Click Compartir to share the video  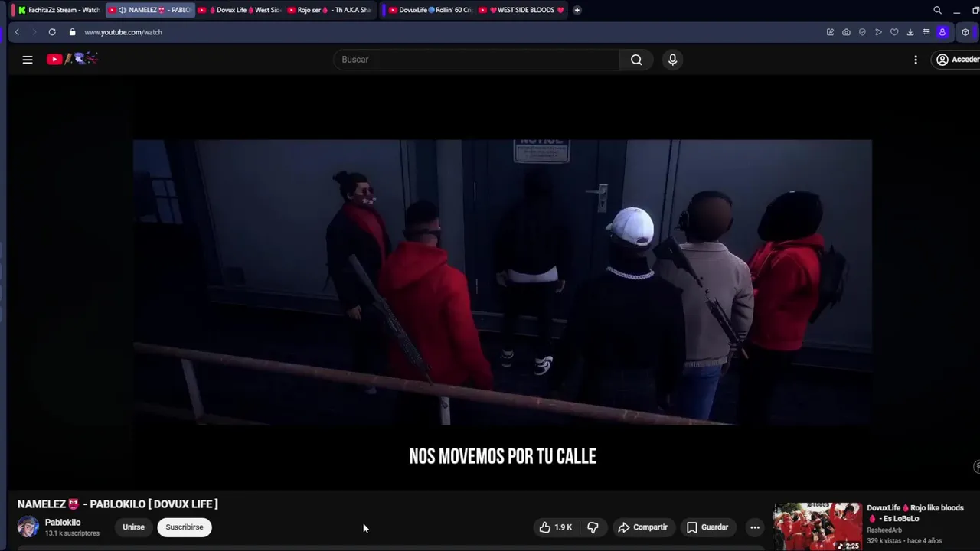[x=642, y=527]
